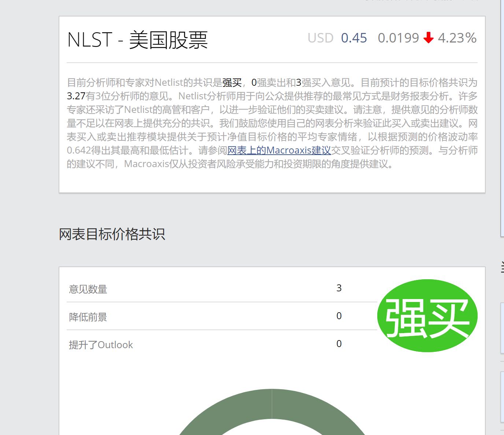Viewport: 504px width, 435px height.
Task: Click the 4.23% percentage change
Action: tap(457, 38)
